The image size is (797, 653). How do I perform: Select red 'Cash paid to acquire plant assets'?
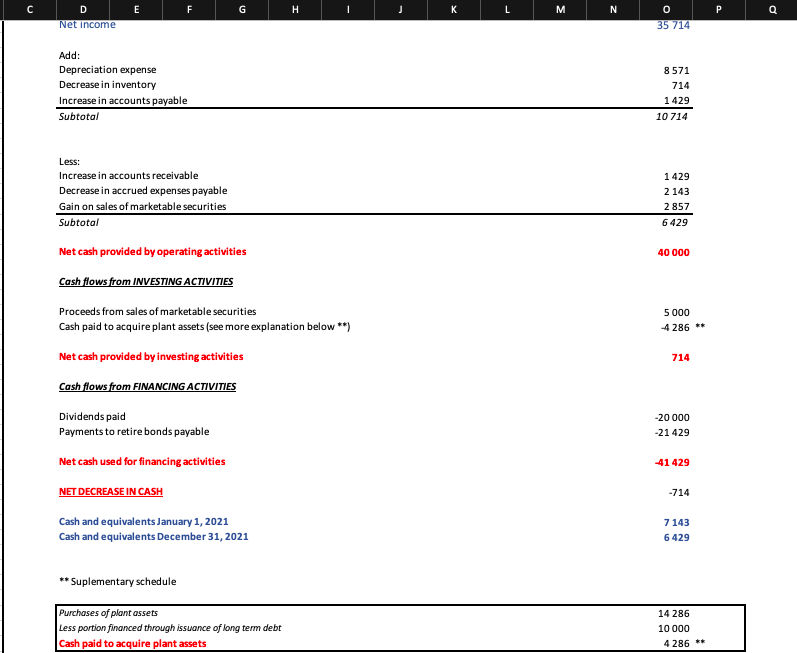(x=132, y=643)
